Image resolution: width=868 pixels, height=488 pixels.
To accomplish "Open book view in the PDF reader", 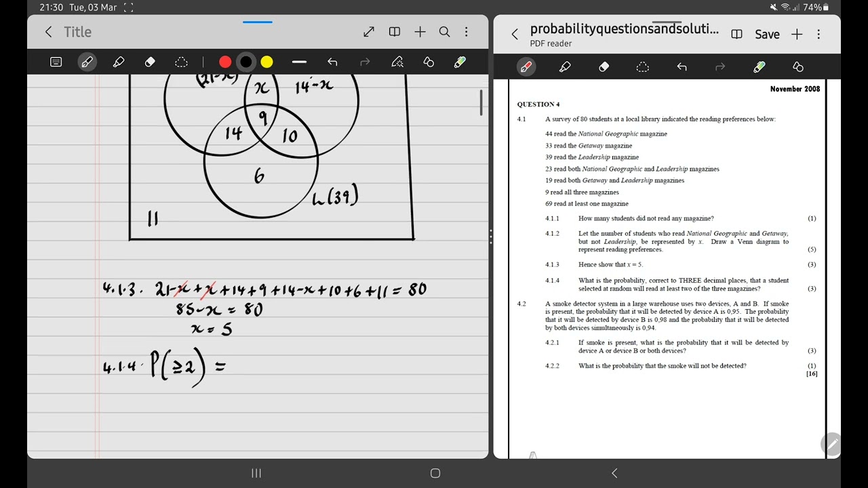I will (x=736, y=34).
